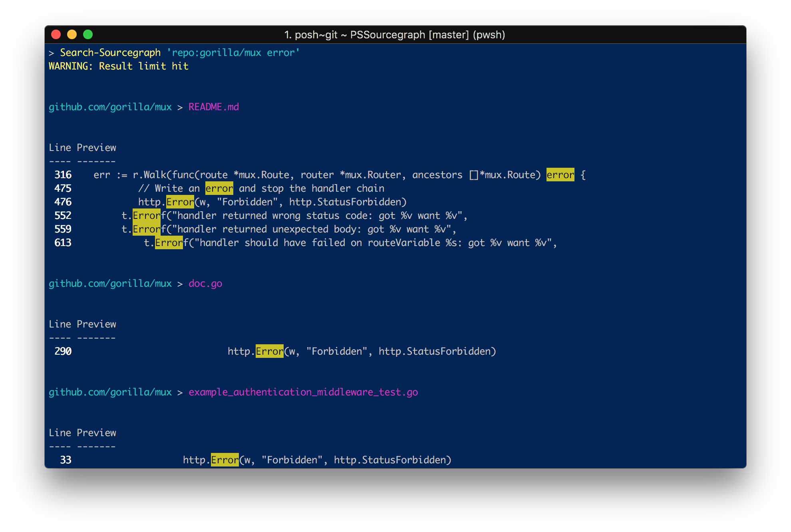Click the github.com/gorilla/mux link above doc.go
Image resolution: width=791 pixels, height=532 pixels.
(110, 284)
